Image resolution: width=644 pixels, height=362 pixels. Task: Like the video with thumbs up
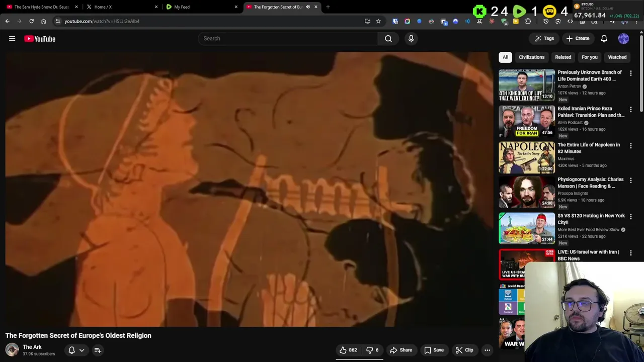click(x=348, y=350)
